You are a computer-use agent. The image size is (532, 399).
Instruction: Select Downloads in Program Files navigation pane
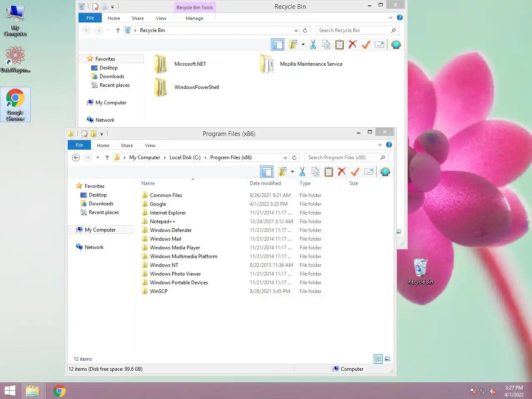pyautogui.click(x=101, y=204)
